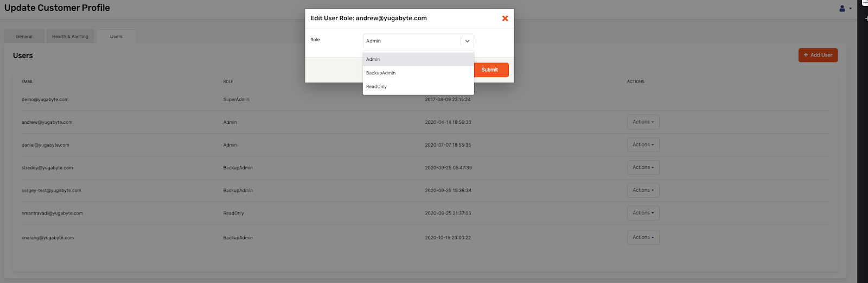Viewport: 868px width, 283px height.
Task: Click date 2020-10-19 23:00:22
Action: click(448, 238)
